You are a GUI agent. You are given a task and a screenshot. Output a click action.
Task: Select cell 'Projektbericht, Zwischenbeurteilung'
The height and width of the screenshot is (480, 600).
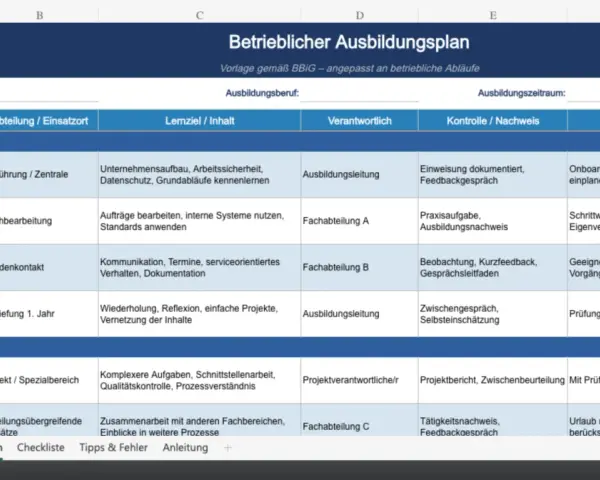coord(493,380)
